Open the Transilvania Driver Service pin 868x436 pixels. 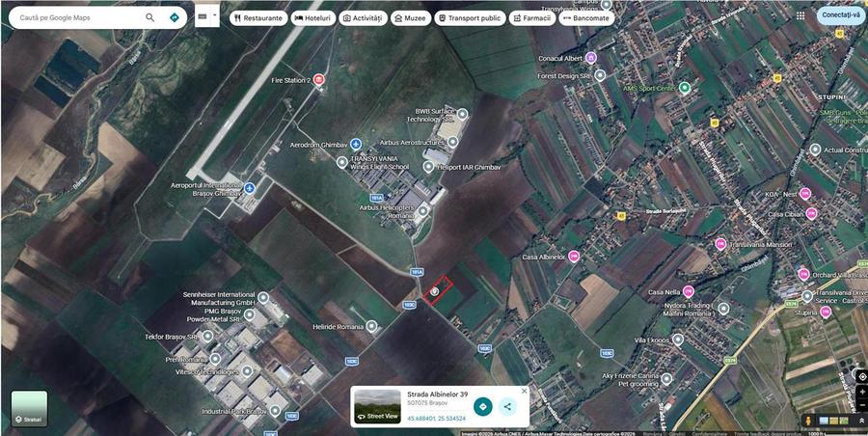tap(807, 296)
